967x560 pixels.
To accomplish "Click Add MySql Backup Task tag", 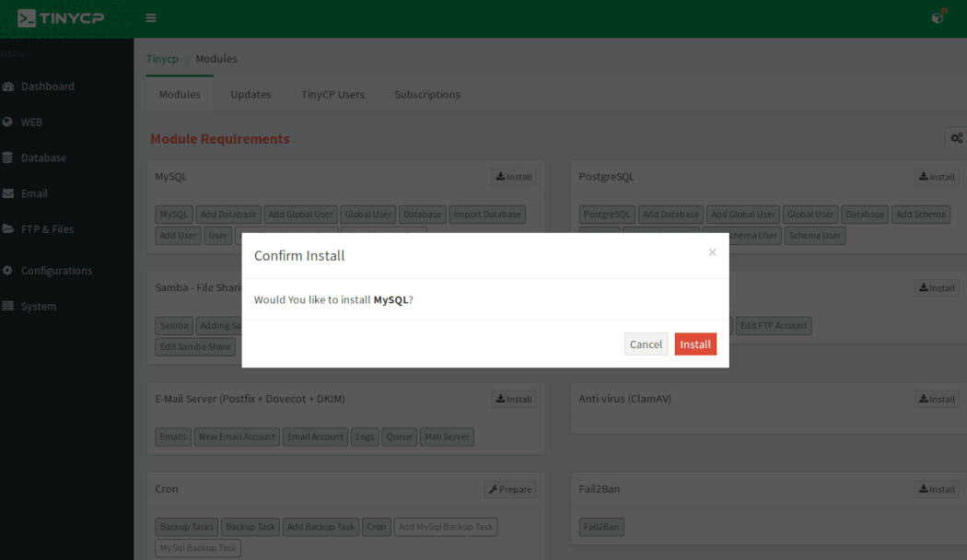I will coord(445,527).
